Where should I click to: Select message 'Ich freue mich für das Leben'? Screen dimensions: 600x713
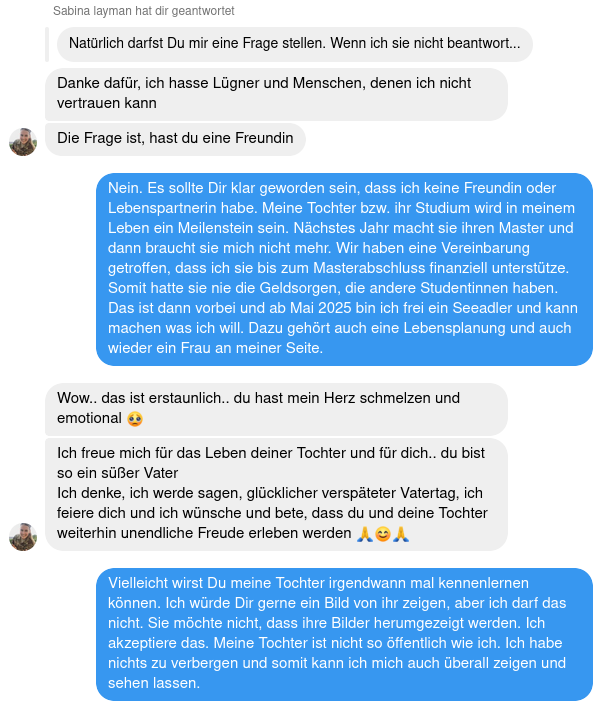coord(276,494)
